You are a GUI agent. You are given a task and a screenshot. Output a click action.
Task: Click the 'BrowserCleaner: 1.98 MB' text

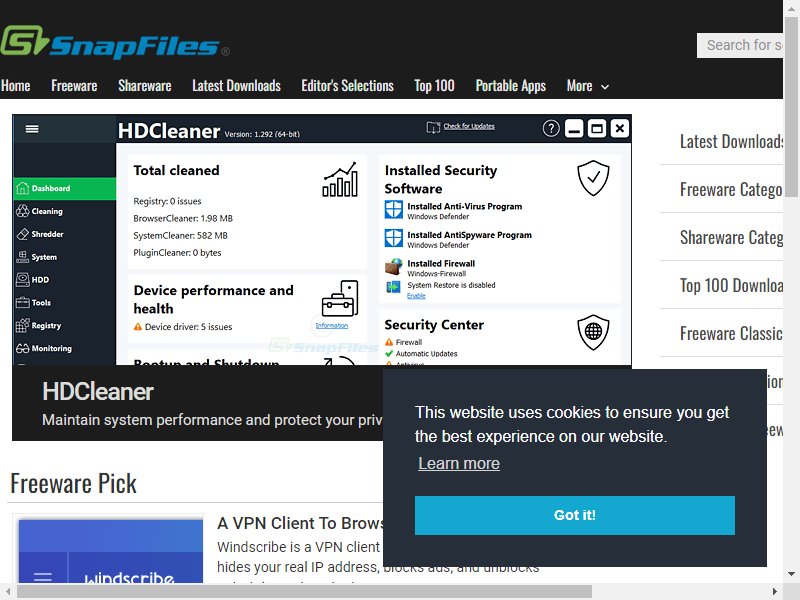(x=183, y=218)
